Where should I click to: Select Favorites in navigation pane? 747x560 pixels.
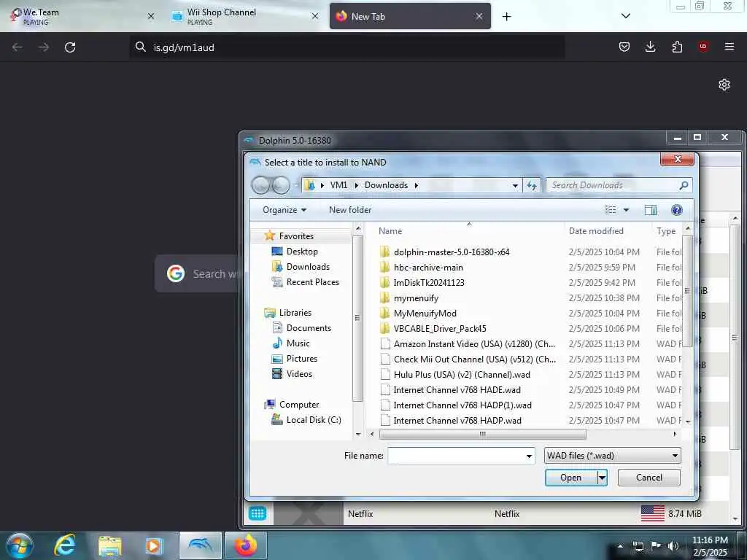pyautogui.click(x=296, y=236)
